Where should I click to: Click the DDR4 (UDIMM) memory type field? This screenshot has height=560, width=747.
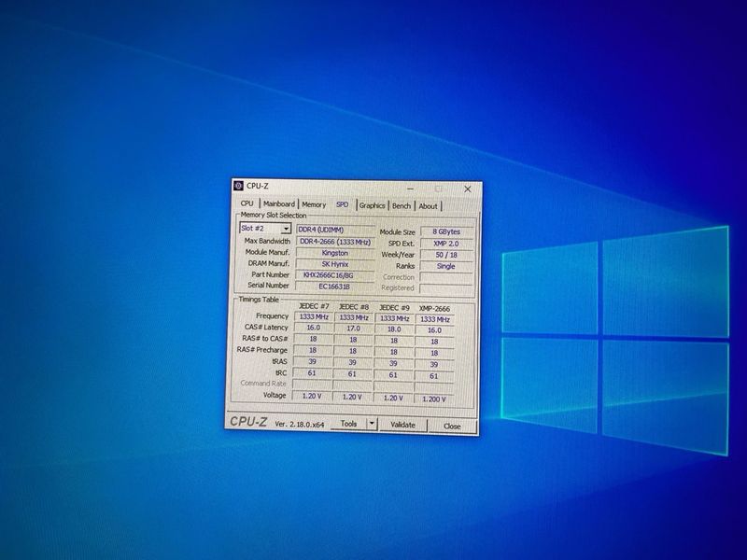pos(335,230)
